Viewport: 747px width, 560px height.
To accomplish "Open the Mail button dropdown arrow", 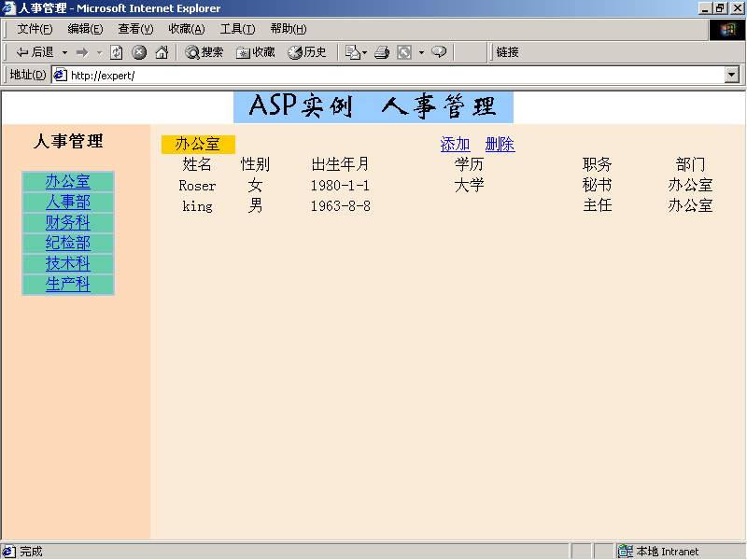I will (364, 52).
